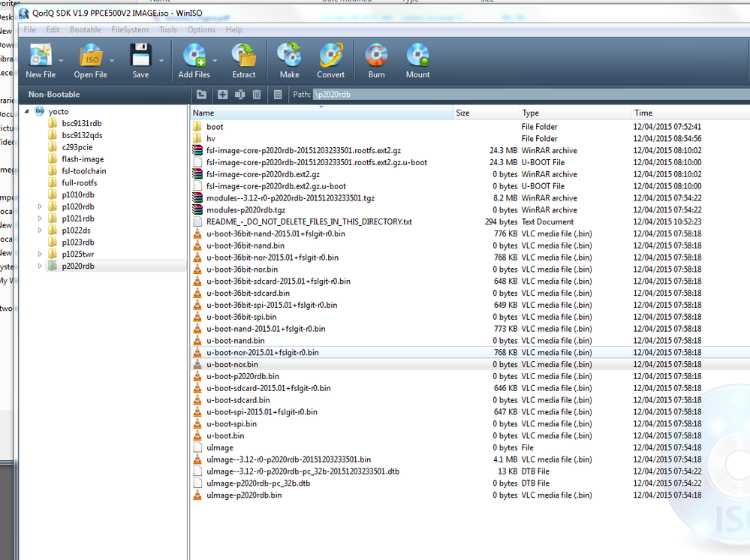Screen dimensions: 750x560
Task: Select full-rootfs folder in tree
Action: pyautogui.click(x=80, y=182)
